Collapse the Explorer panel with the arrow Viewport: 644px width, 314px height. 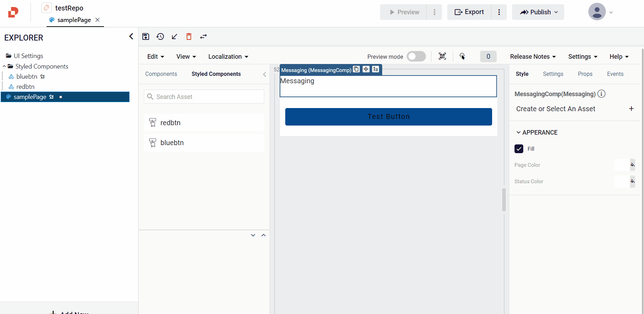(131, 36)
